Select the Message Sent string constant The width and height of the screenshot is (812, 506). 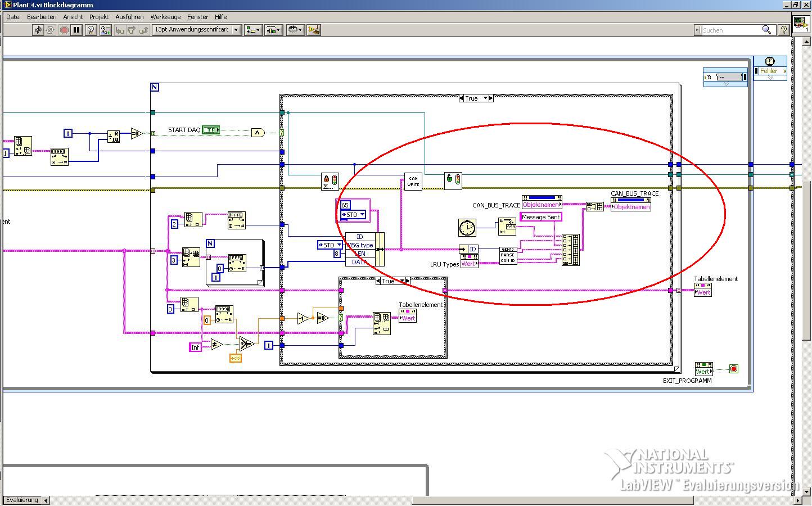pos(541,217)
